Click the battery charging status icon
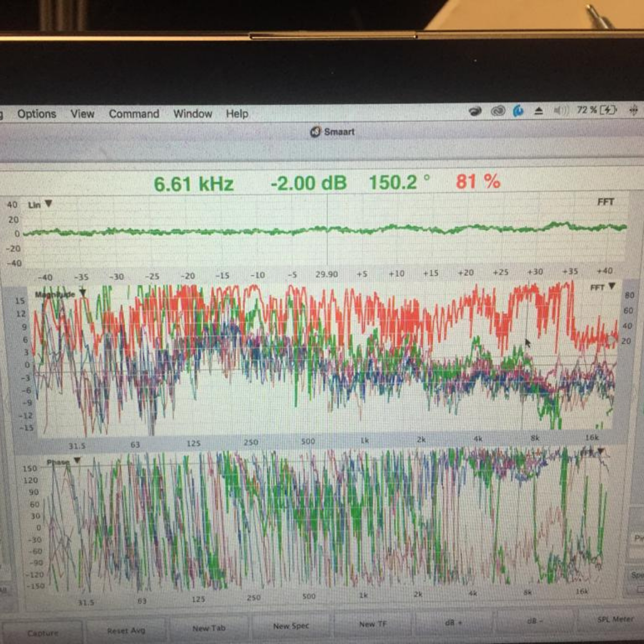644x644 pixels. [608, 110]
